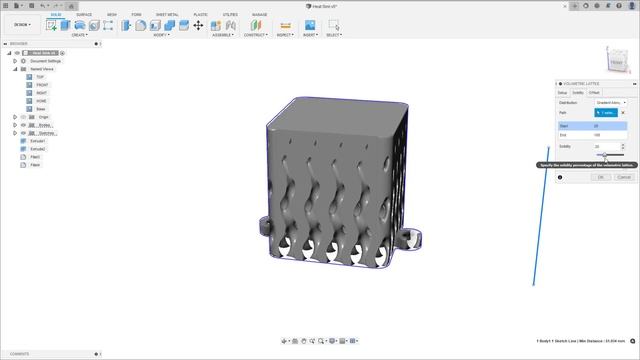Click the Insert image icon
640x360 pixels.
(x=310, y=25)
